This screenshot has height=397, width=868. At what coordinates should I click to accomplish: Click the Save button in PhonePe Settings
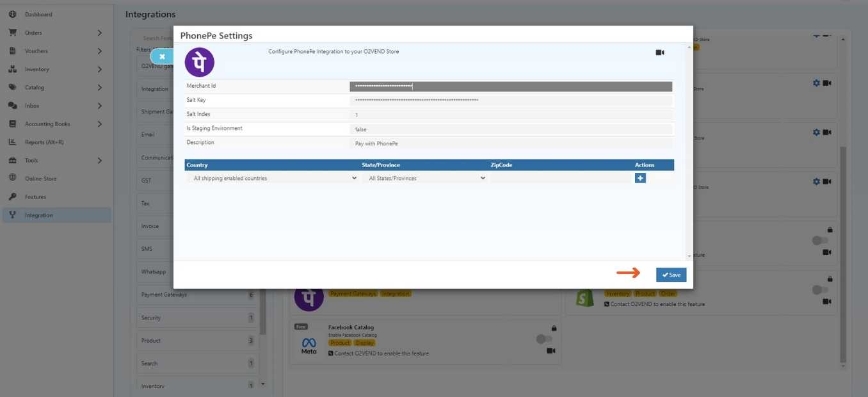[x=671, y=275]
